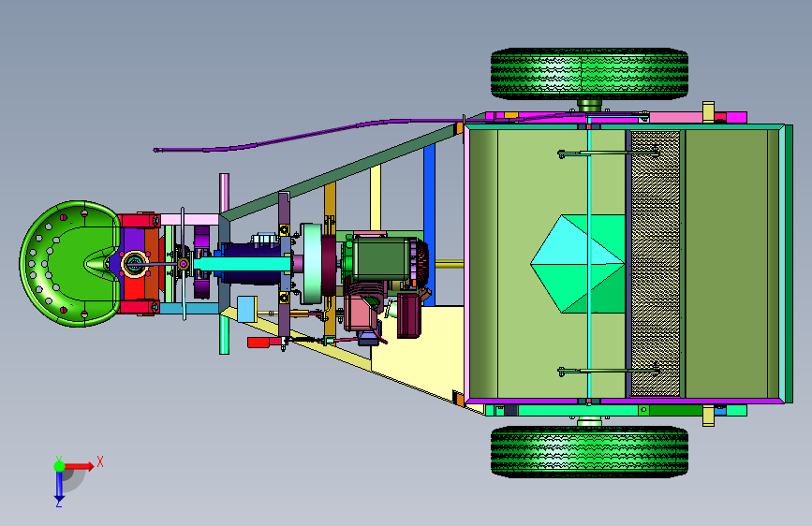812x526 pixels.
Task: Select the pale green flywheel disc
Action: click(x=312, y=264)
